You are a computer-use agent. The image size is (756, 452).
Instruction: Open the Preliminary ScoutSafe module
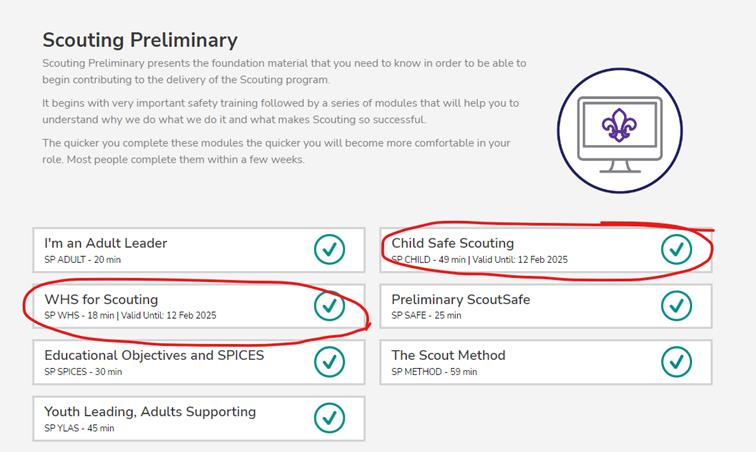[x=460, y=300]
